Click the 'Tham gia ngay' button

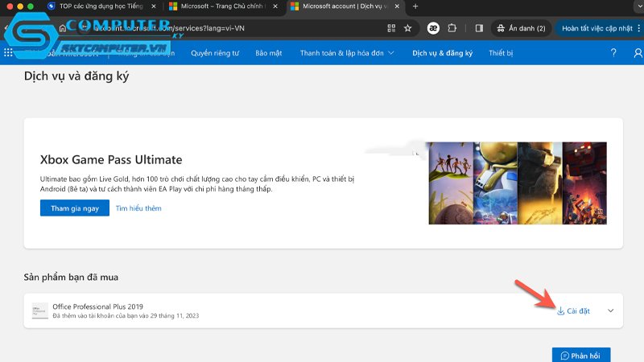[x=75, y=208]
